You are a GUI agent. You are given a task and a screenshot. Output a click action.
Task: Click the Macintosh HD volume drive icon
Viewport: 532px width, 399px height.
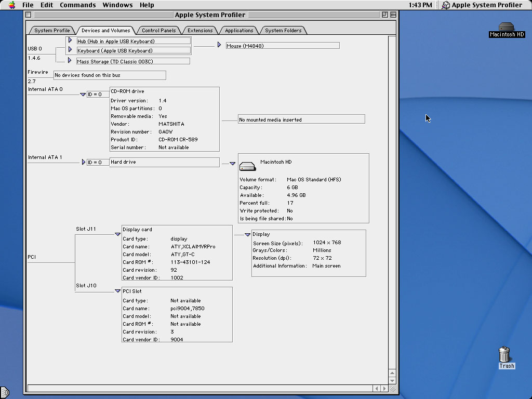pyautogui.click(x=247, y=166)
